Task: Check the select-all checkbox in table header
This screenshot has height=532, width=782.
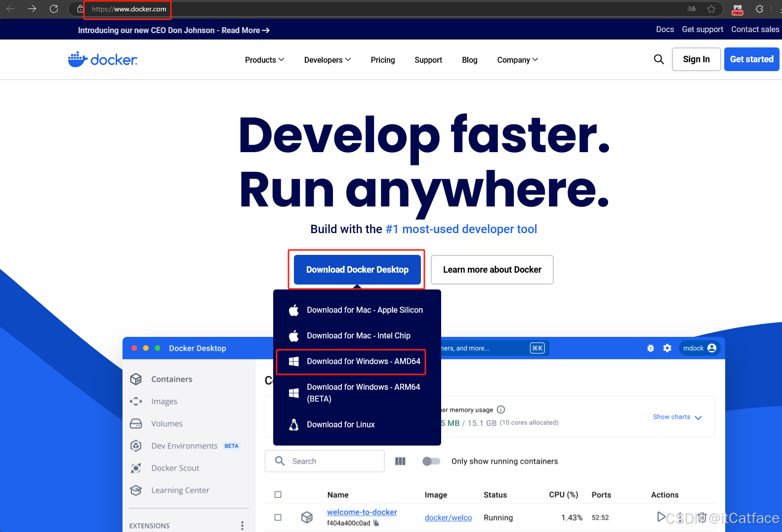Action: (x=278, y=494)
